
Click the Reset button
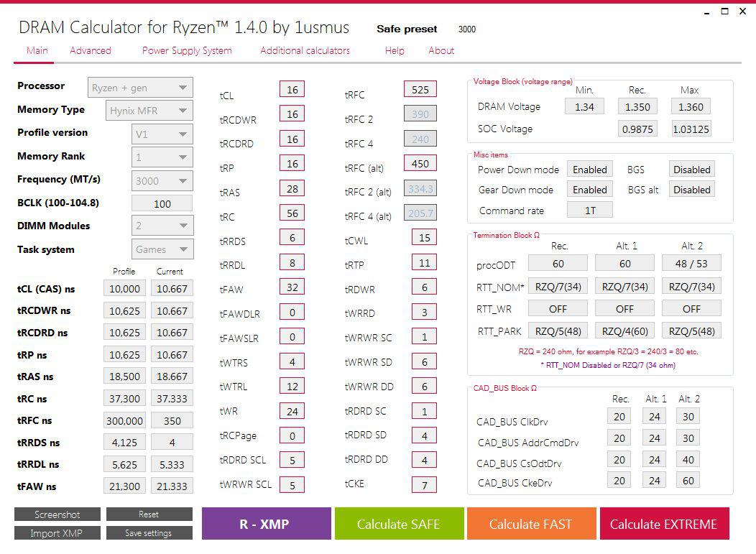pyautogui.click(x=149, y=514)
